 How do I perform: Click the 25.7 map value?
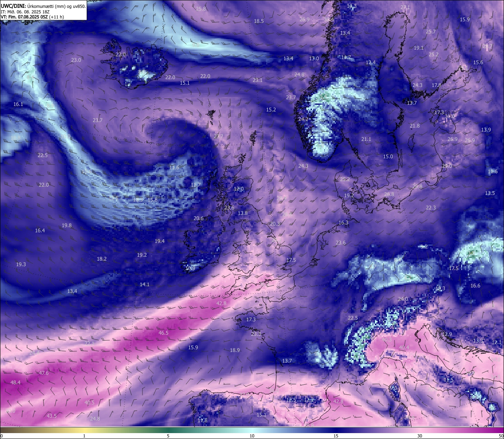(x=431, y=31)
